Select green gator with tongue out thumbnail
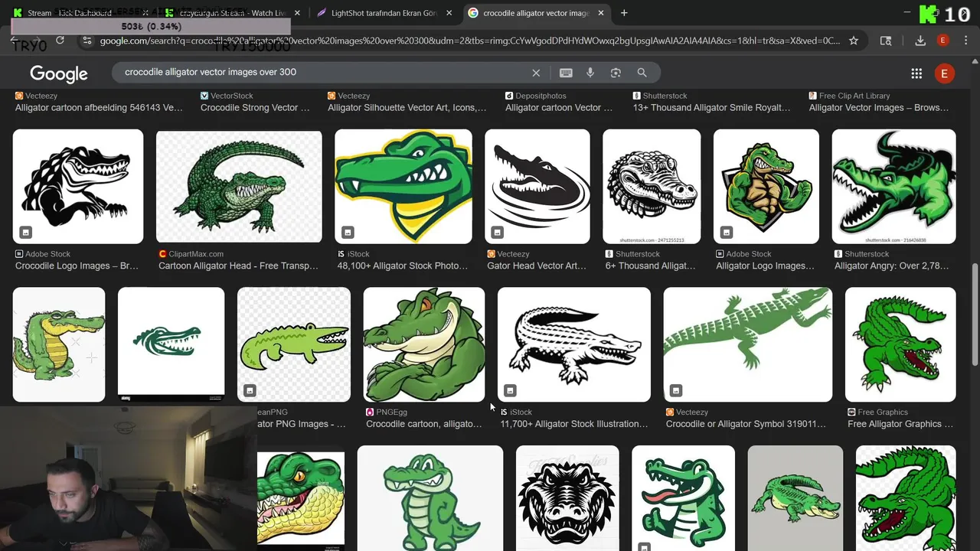Image resolution: width=980 pixels, height=551 pixels. [683, 498]
